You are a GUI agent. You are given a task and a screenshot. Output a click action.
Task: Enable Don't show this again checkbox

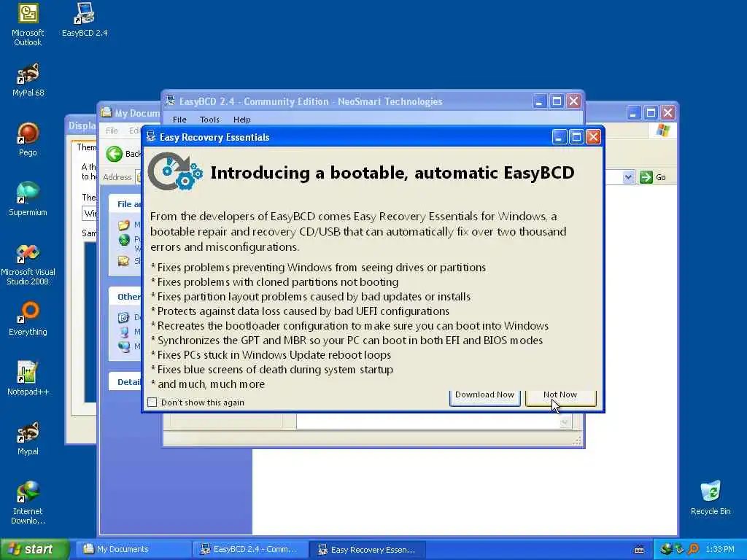[x=152, y=402]
